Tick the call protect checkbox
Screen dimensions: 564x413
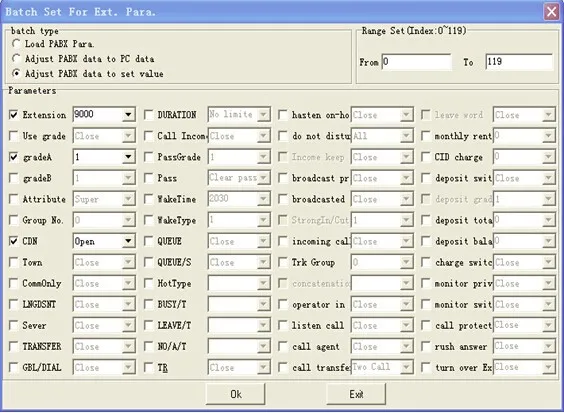click(x=426, y=326)
